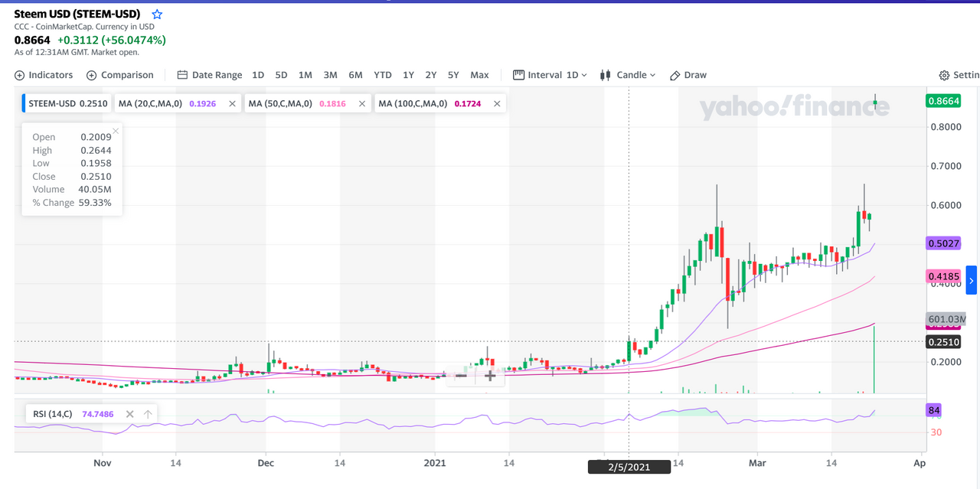The image size is (980, 489).
Task: Select the Max date range
Action: point(479,75)
